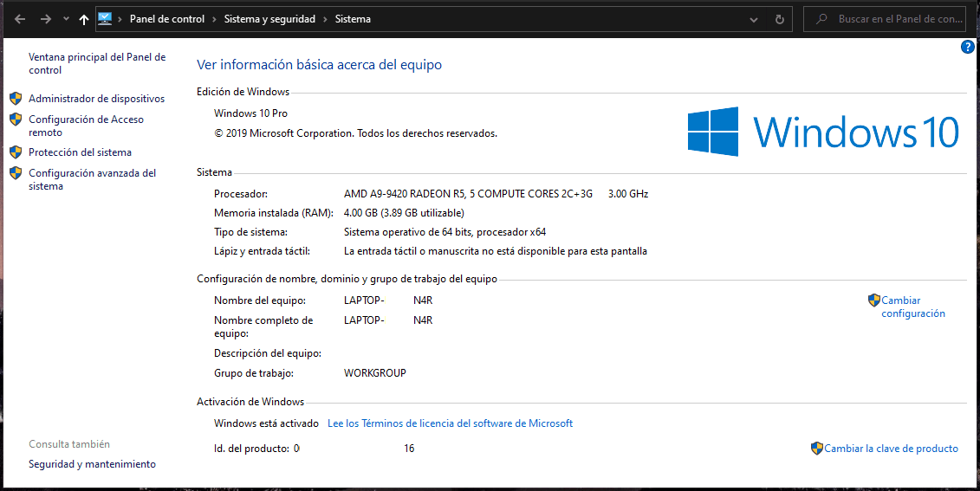The height and width of the screenshot is (491, 980).
Task: Open help with the blue question mark
Action: (967, 47)
